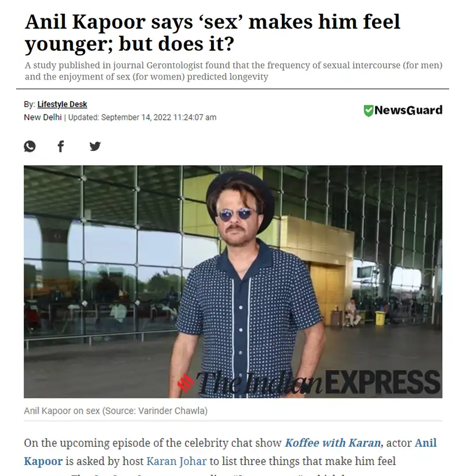Share the article on Facebook

click(61, 146)
